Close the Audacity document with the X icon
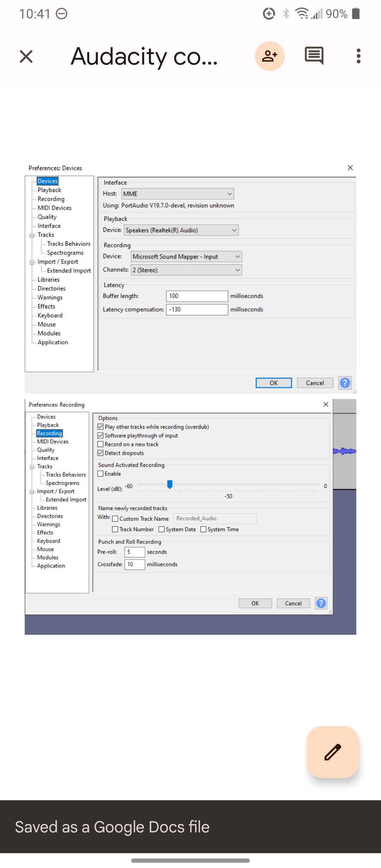This screenshot has height=868, width=381. (26, 56)
